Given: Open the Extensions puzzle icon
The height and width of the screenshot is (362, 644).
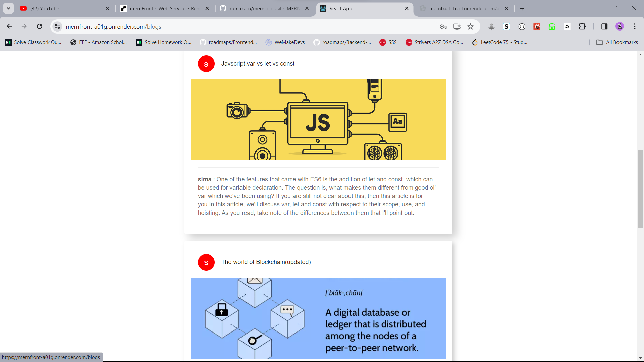Looking at the screenshot, I should (582, 26).
